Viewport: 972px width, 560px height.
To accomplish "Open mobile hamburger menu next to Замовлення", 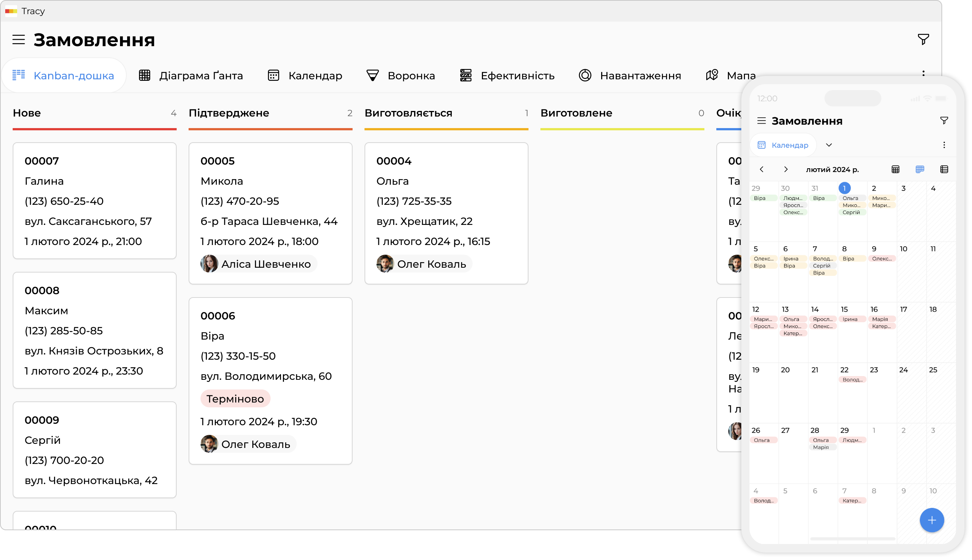I will point(761,121).
